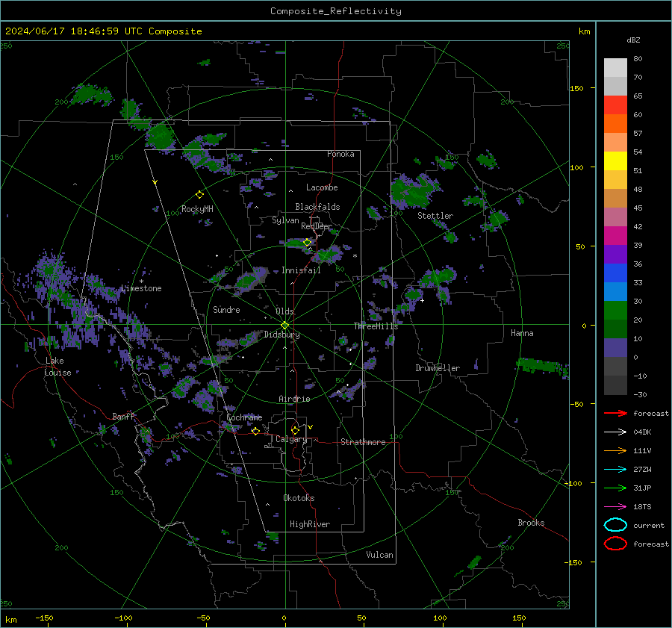This screenshot has height=628, width=672.
Task: Click the white asterisk marker above Limestone
Action: click(141, 282)
